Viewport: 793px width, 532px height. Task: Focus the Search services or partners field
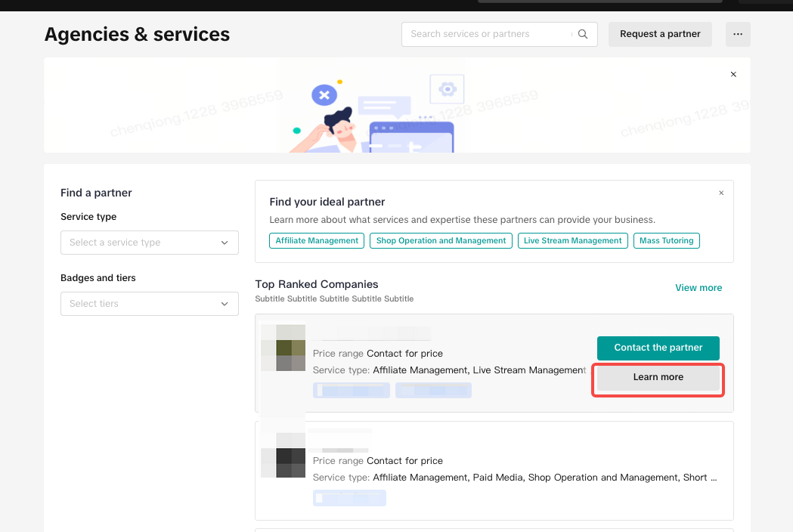pyautogui.click(x=488, y=34)
